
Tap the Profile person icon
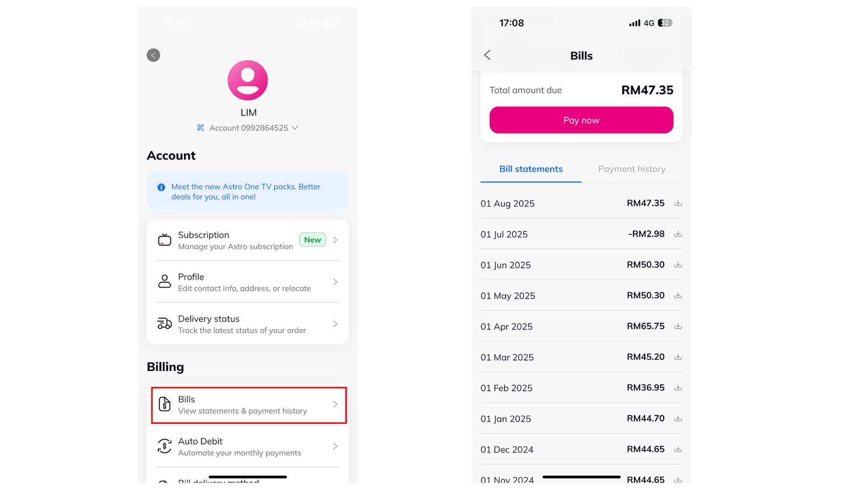165,282
